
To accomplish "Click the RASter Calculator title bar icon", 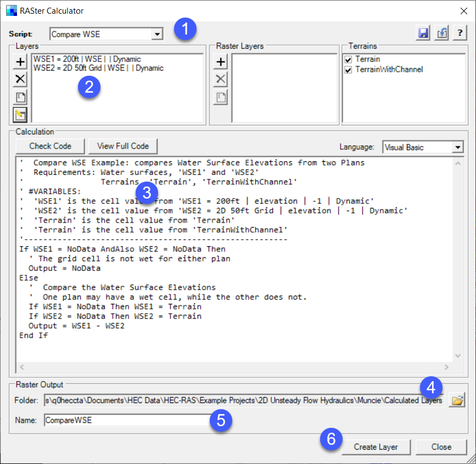I will [11, 10].
